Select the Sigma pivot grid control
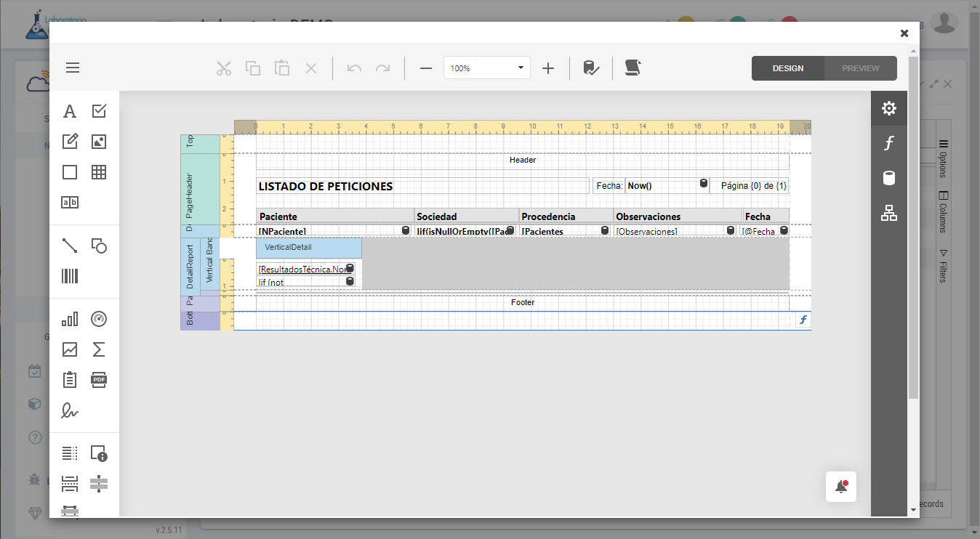This screenshot has height=539, width=980. tap(99, 349)
